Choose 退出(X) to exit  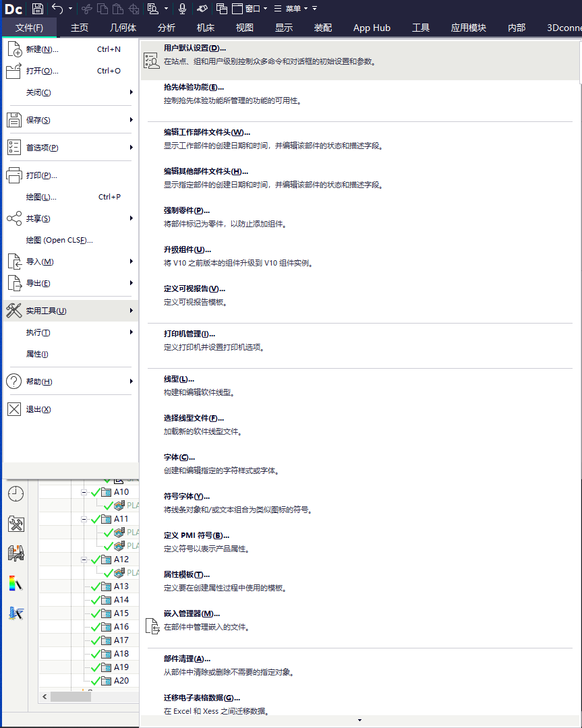(70, 409)
